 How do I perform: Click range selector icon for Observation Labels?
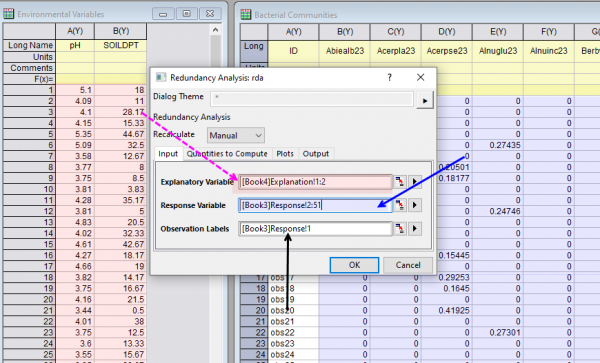[400, 229]
